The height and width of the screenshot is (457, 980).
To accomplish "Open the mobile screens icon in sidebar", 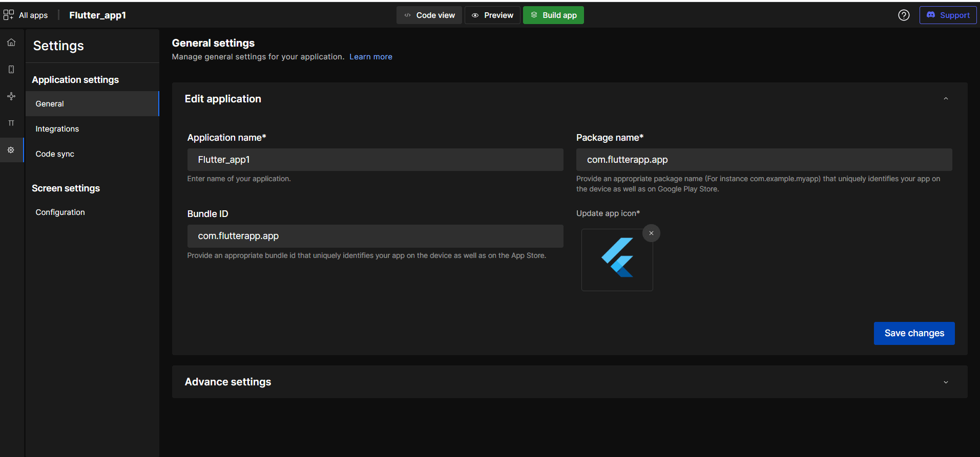I will pos(11,70).
